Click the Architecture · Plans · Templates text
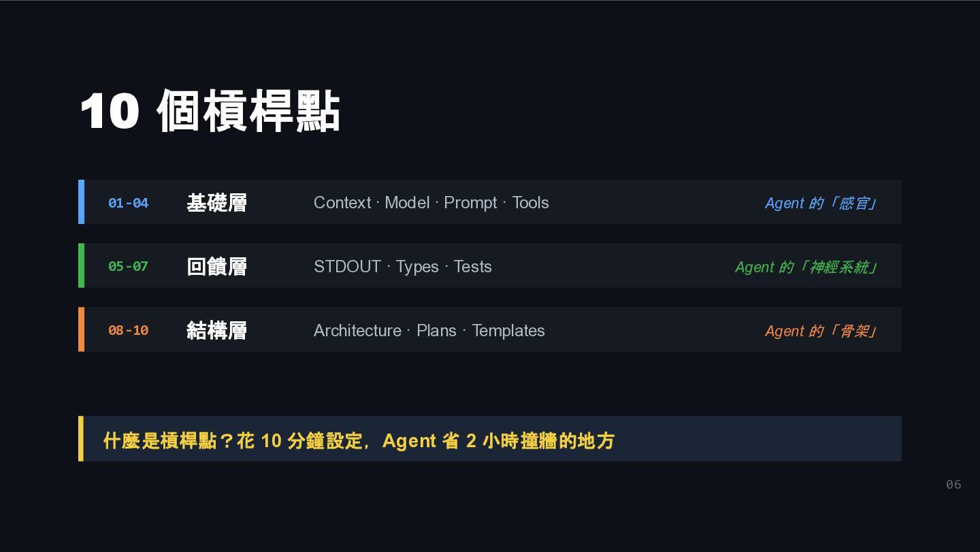 (429, 330)
